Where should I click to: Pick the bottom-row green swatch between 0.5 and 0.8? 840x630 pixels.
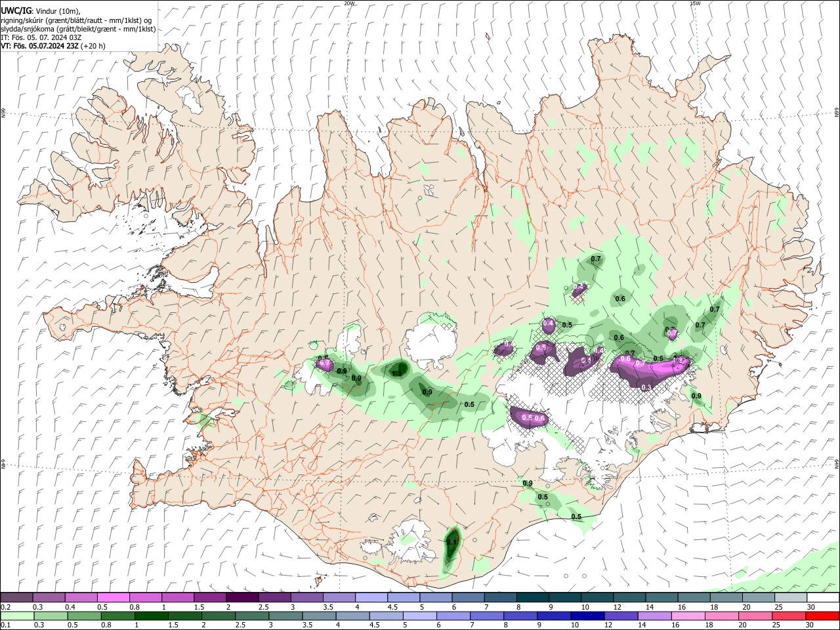(83, 616)
